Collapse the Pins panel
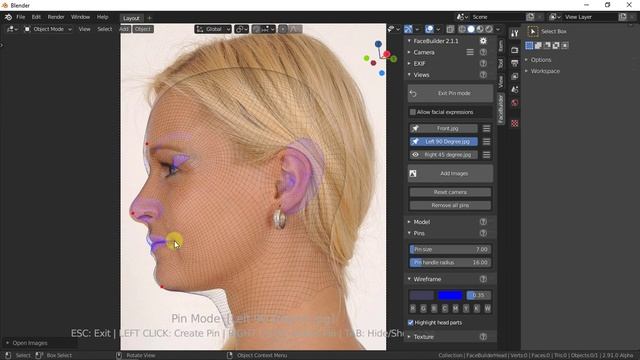640x360 pixels. point(419,233)
